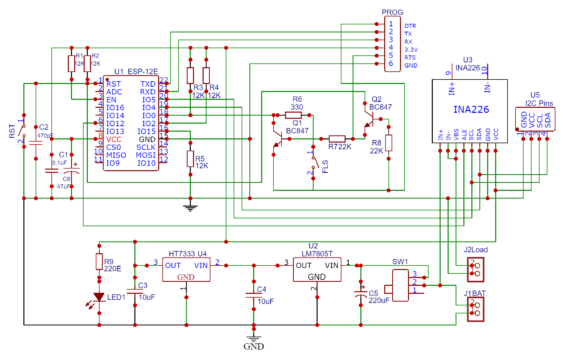Viewport: 563px width, 360px height.
Task: Select the red VCC pin label on ESP-12E
Action: click(x=114, y=139)
